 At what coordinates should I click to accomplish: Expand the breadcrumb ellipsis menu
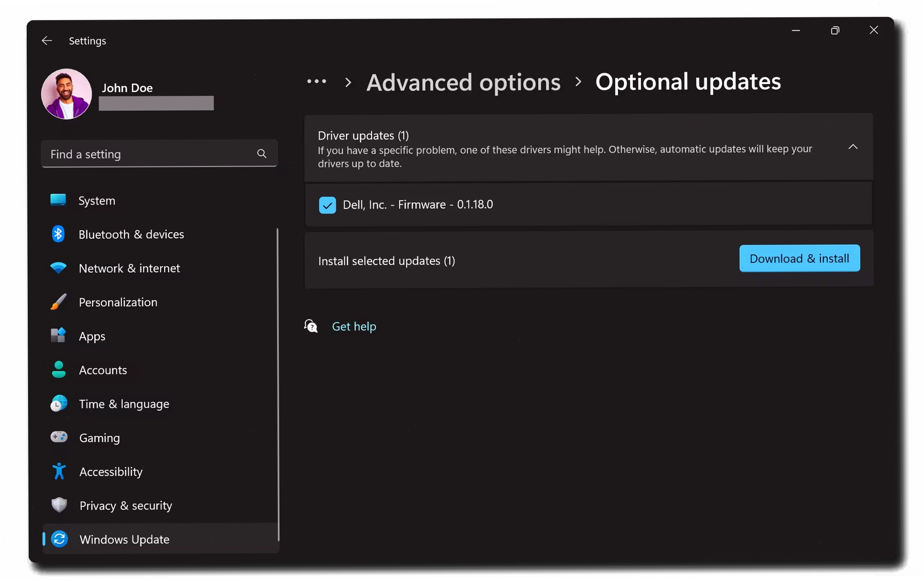[x=317, y=81]
